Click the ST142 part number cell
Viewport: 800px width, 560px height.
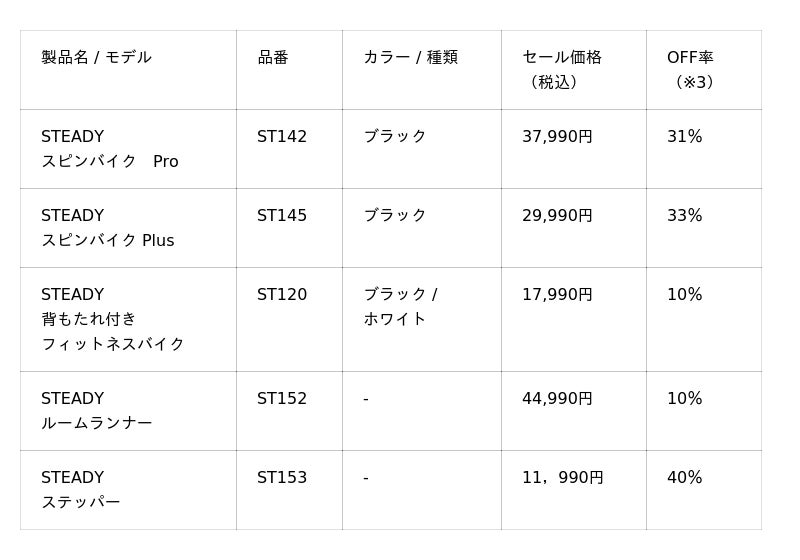(282, 137)
